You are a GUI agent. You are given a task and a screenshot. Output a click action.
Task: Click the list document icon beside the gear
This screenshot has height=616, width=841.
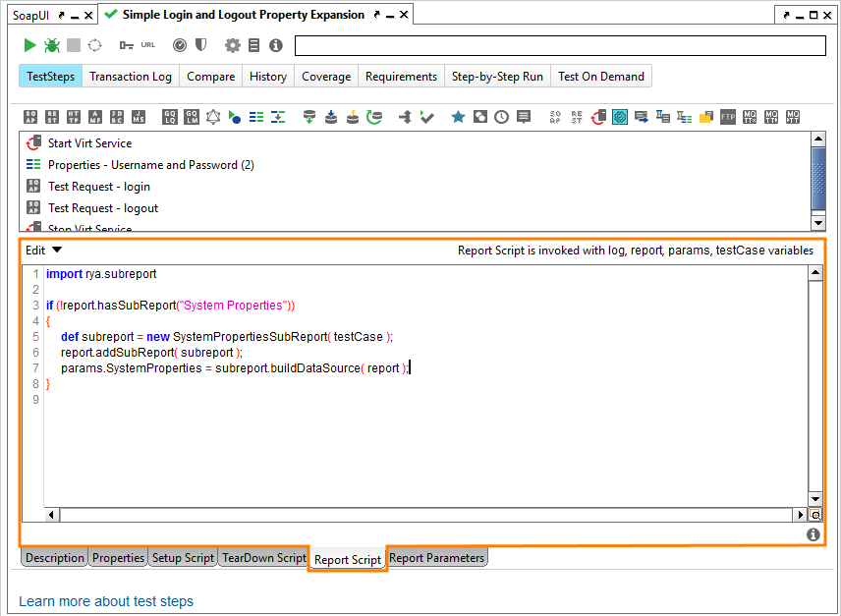click(x=253, y=45)
